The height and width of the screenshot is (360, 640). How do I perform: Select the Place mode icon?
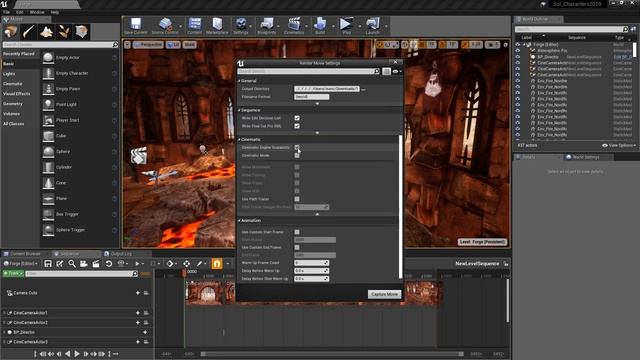pos(11,31)
